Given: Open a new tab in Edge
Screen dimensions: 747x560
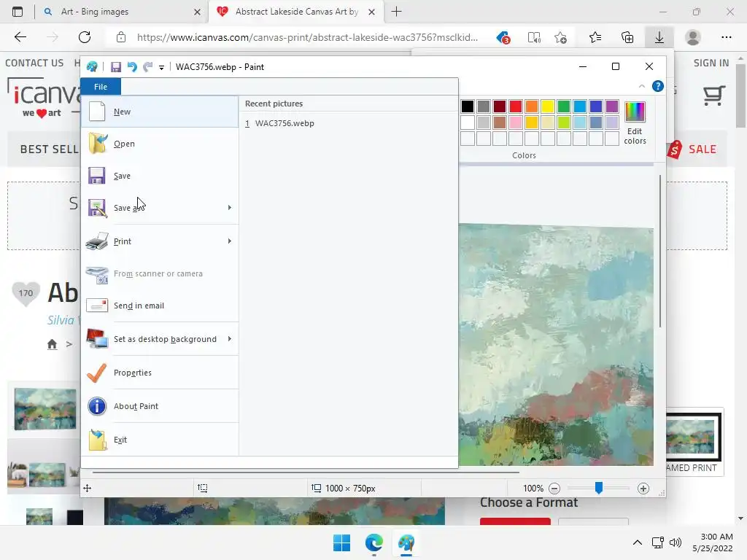Looking at the screenshot, I should pos(396,12).
